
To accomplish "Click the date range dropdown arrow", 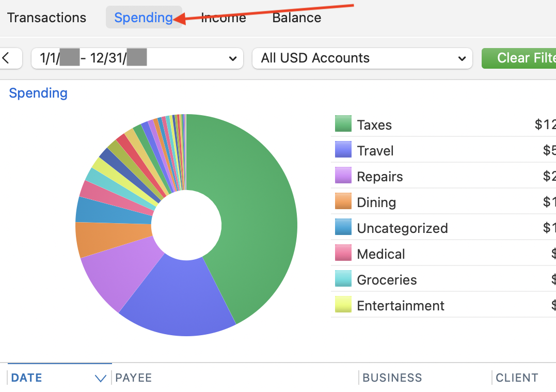I will point(232,58).
